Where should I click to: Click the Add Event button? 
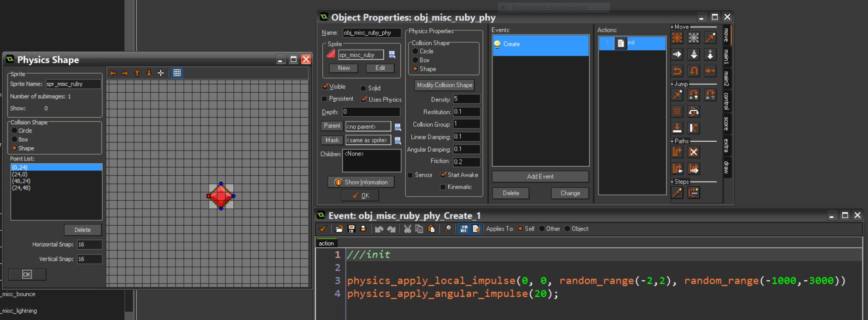540,177
